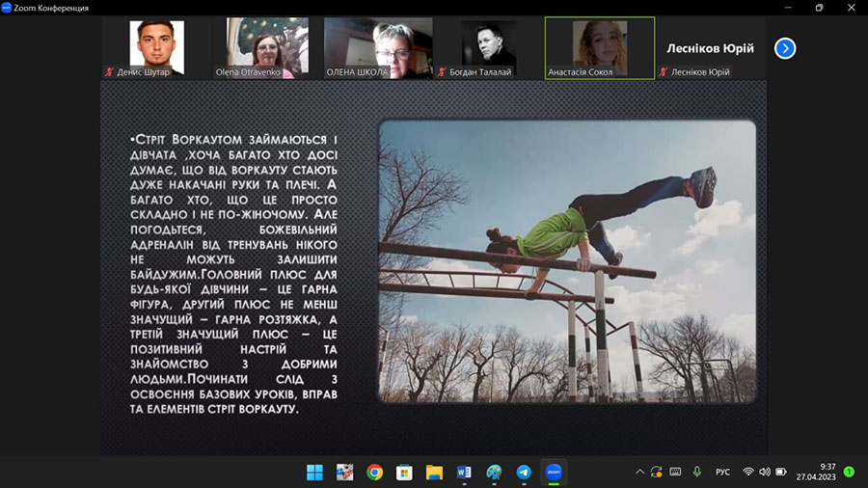Show next participants with the blue arrow
Image resolution: width=868 pixels, height=488 pixels.
coord(785,48)
